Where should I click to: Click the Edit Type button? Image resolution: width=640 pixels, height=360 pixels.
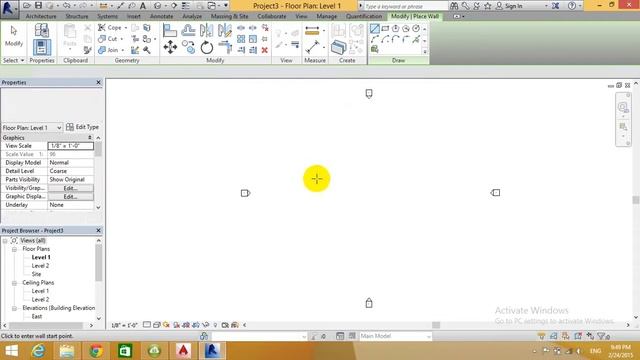tap(82, 127)
